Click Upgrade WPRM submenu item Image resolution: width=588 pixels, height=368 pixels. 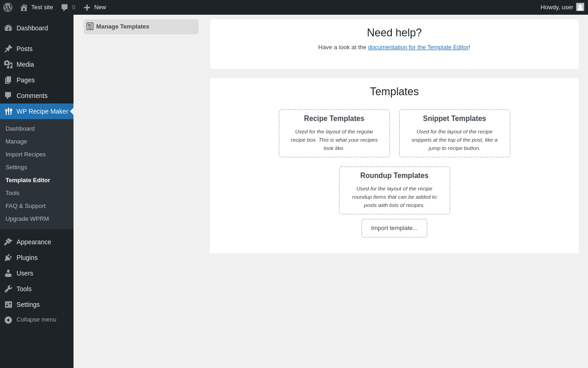(x=37, y=219)
